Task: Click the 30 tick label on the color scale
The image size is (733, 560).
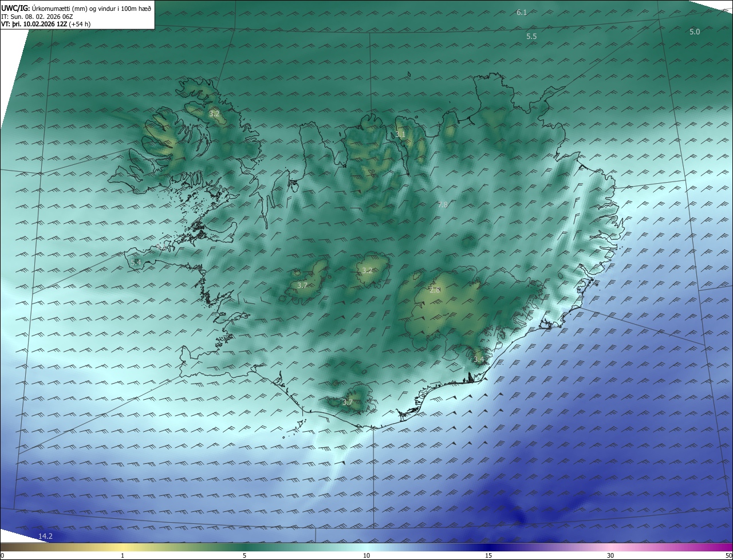Action: (610, 555)
